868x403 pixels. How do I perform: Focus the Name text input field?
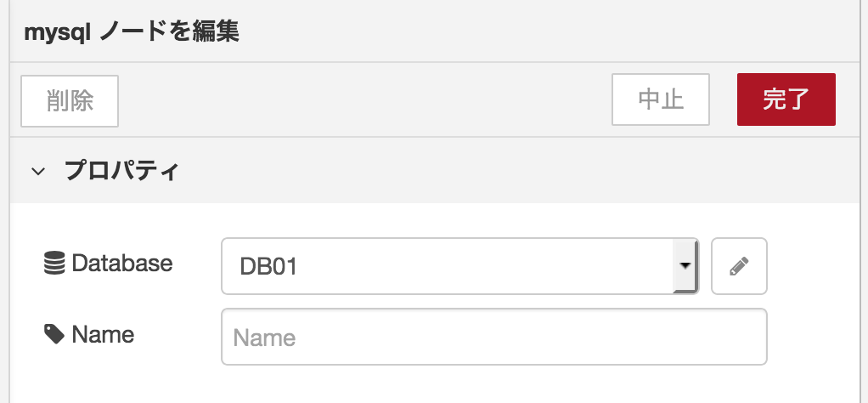pos(493,337)
